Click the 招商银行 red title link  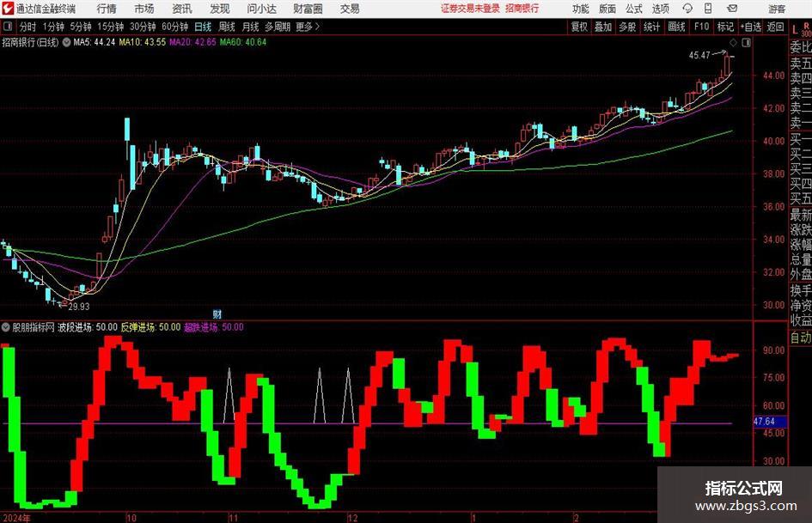pos(522,9)
